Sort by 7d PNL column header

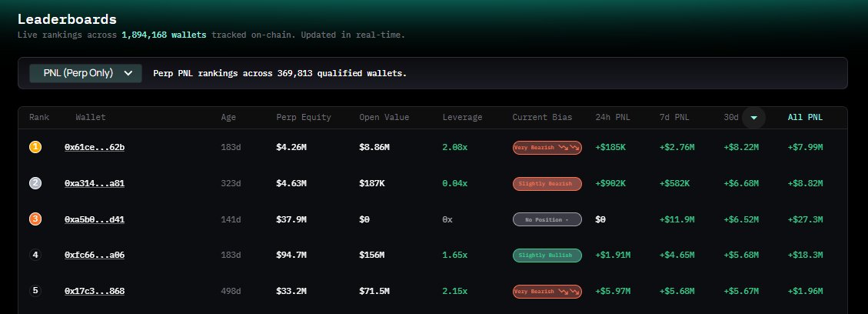point(675,118)
